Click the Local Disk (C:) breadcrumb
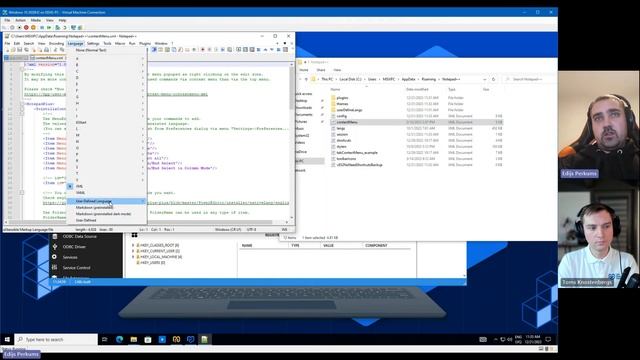The image size is (640, 360). pyautogui.click(x=351, y=79)
